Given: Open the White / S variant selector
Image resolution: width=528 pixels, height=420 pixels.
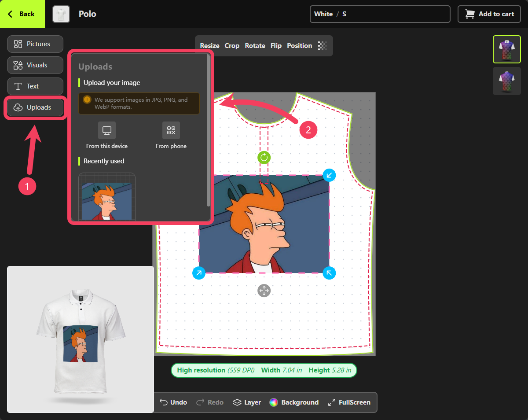Looking at the screenshot, I should [x=380, y=14].
